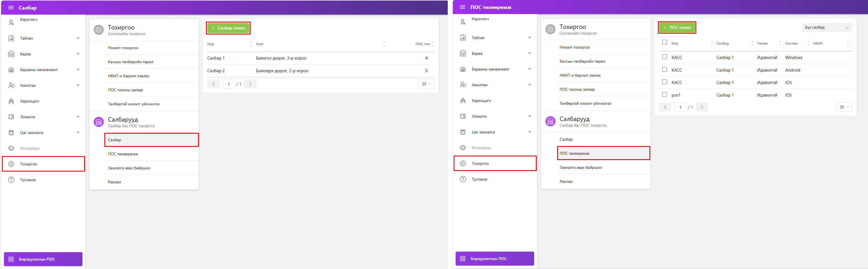Open the Салбар 2 row in branch table

pyautogui.click(x=216, y=71)
